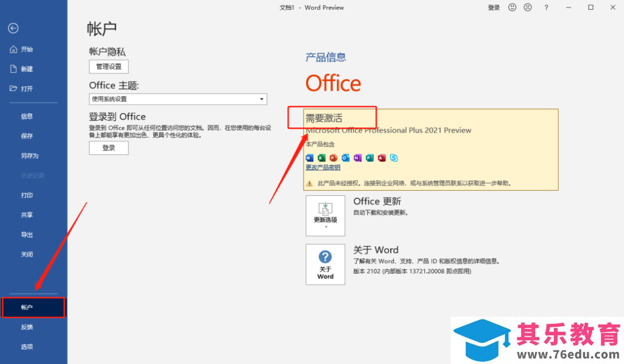624x364 pixels.
Task: Click the 版本 2102 build number text
Action: [x=413, y=272]
